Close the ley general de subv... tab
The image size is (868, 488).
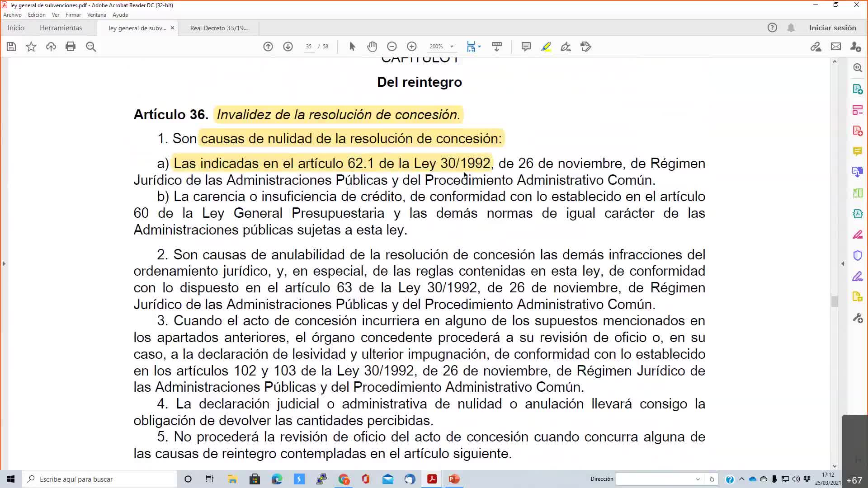(x=172, y=28)
